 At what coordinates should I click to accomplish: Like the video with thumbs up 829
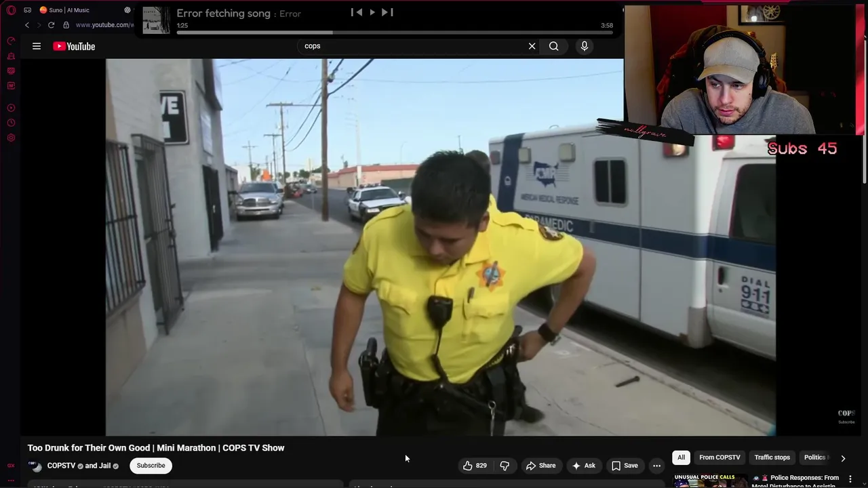tap(475, 466)
